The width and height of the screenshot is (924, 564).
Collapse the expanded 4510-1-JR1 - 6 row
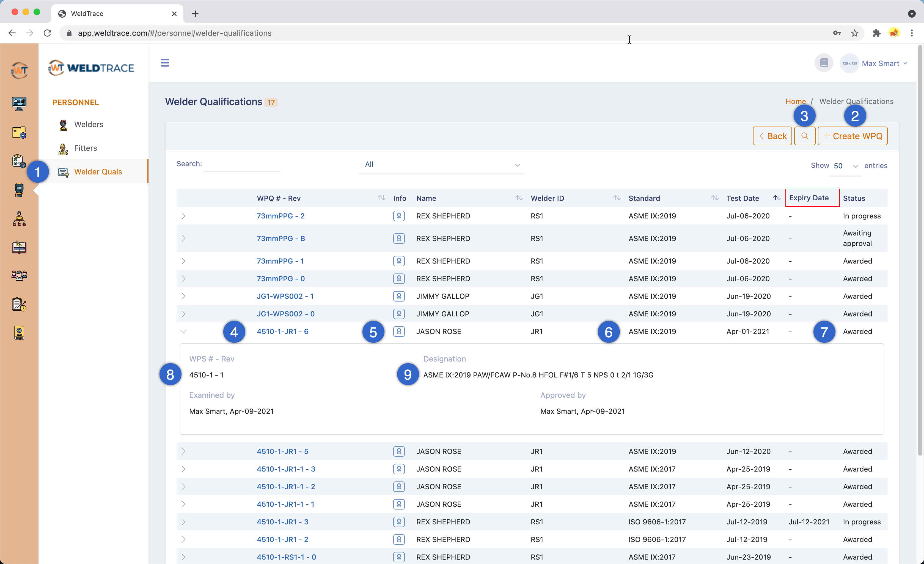(x=183, y=331)
